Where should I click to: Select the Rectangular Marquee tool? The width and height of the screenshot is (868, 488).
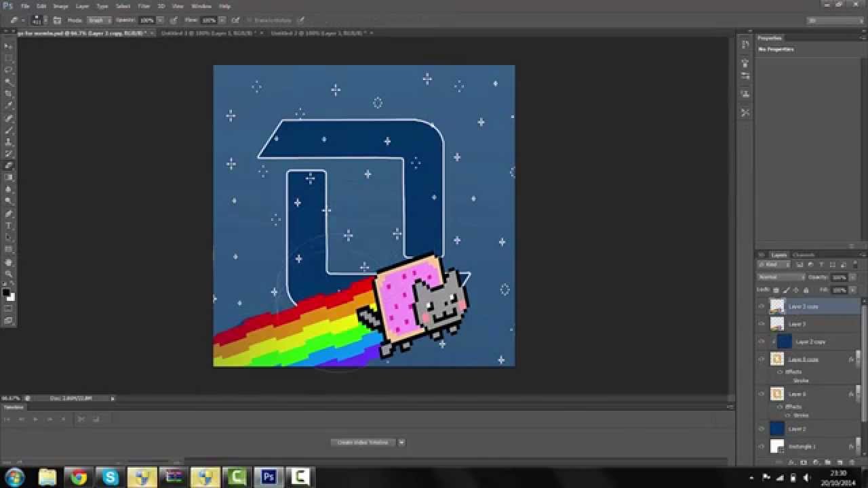click(x=9, y=58)
